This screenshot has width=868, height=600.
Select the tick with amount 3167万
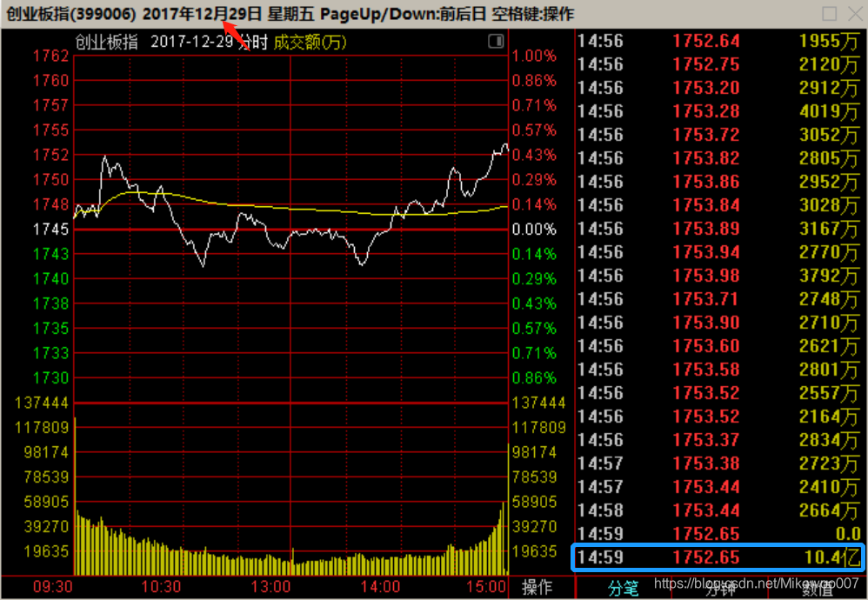click(x=719, y=229)
